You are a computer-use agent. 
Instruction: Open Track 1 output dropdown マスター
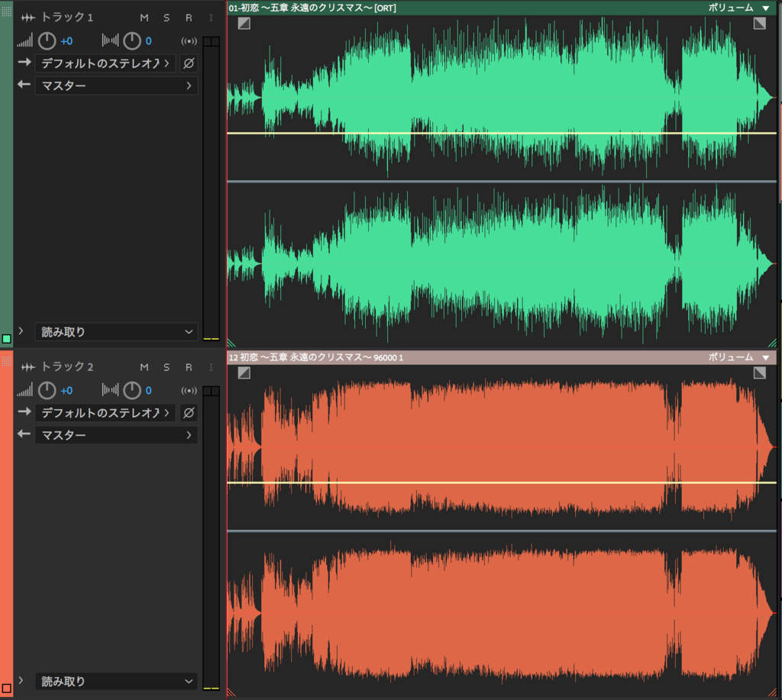(116, 85)
